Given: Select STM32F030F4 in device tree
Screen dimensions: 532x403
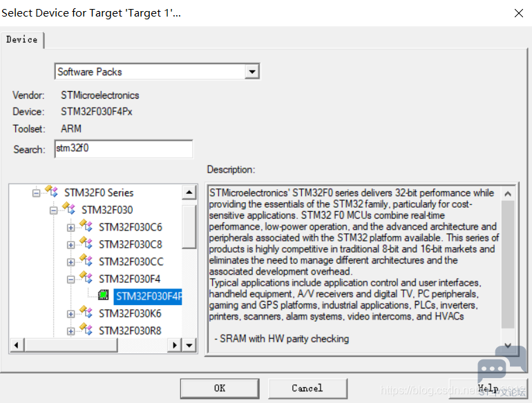Looking at the screenshot, I should pyautogui.click(x=130, y=279).
